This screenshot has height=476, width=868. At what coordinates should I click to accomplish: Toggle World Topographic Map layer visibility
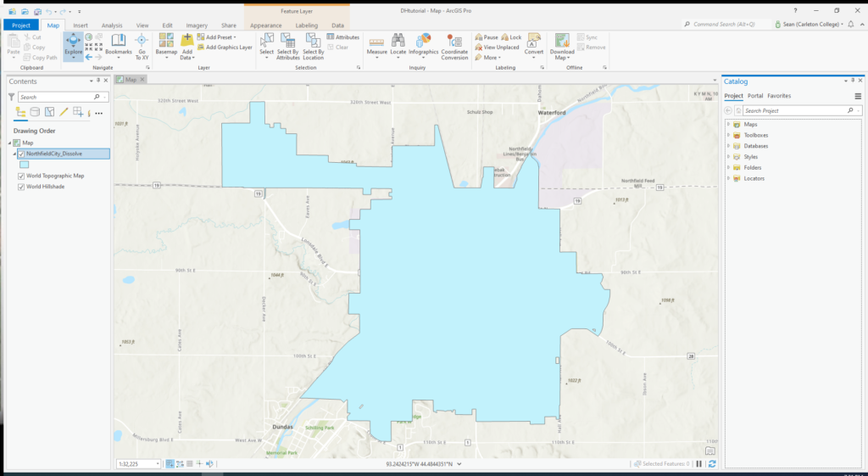tap(21, 176)
